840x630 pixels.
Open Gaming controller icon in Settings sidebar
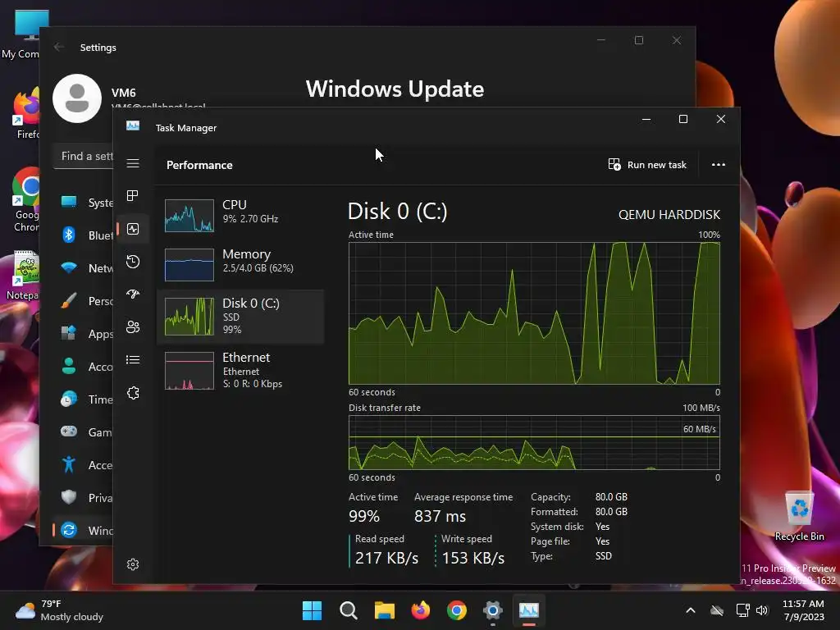tap(69, 431)
